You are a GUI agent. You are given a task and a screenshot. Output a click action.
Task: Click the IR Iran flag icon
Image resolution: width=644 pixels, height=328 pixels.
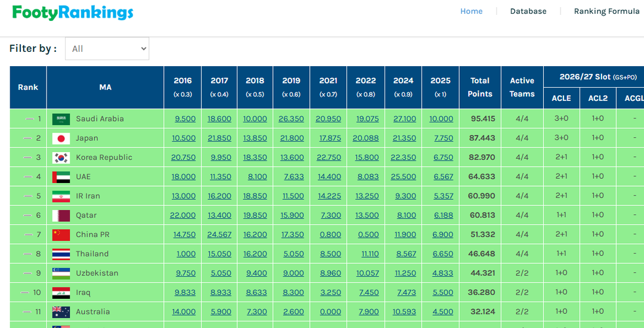coord(61,196)
